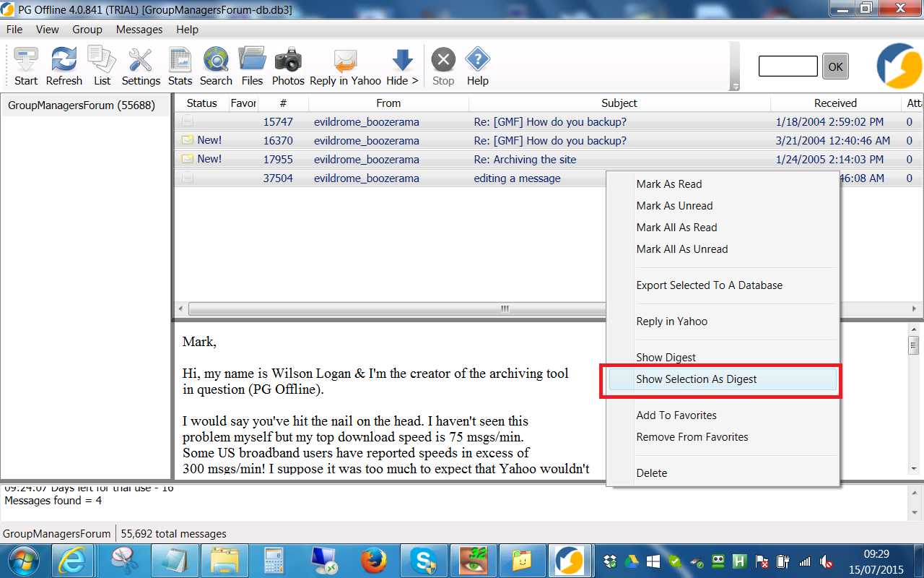Select row 'Re: Archiving the site'
924x578 pixels.
click(x=549, y=159)
